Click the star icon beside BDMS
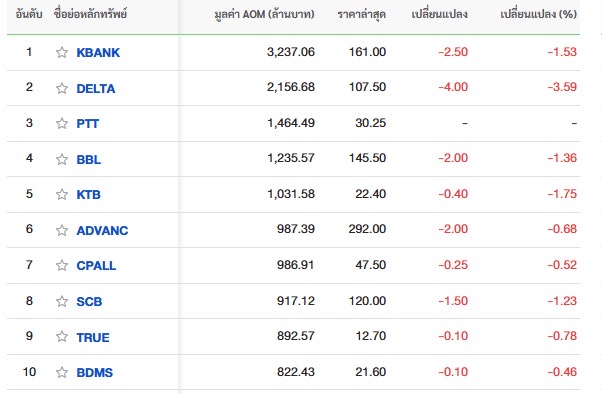The height and width of the screenshot is (394, 602). pos(62,372)
